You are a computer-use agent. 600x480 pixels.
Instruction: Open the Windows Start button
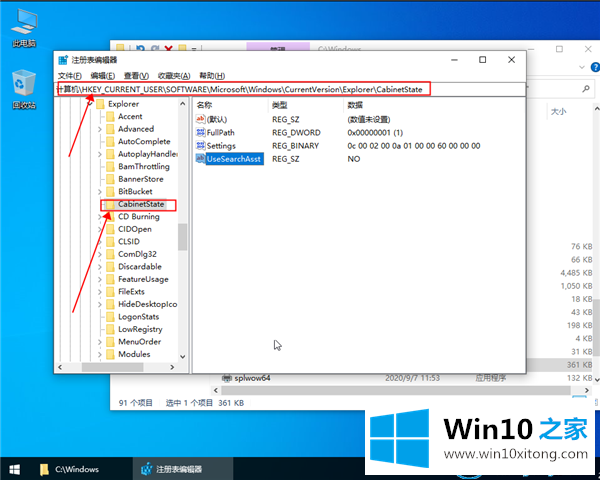coord(15,469)
